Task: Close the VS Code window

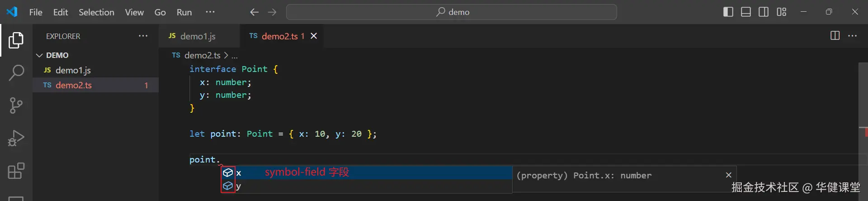Action: click(855, 12)
